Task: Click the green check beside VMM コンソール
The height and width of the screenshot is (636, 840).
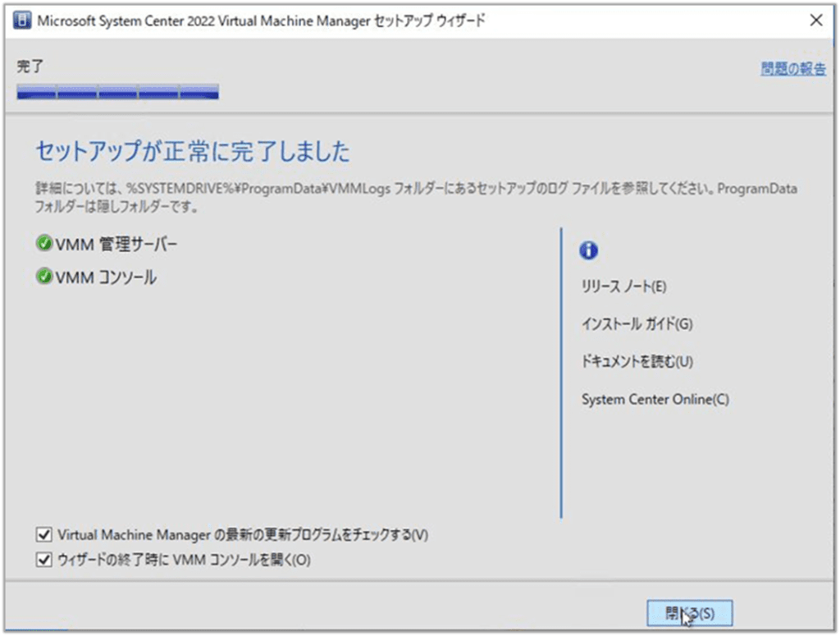Action: pos(44,277)
